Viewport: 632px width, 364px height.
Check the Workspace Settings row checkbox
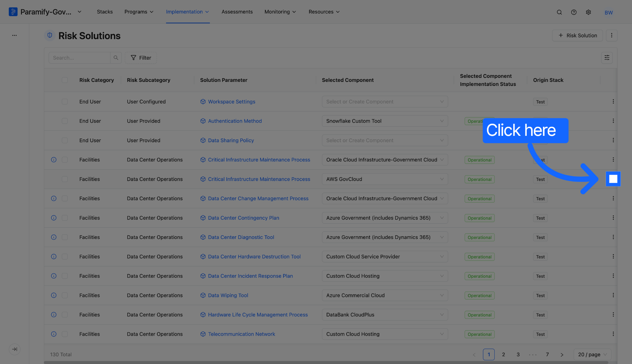65,101
